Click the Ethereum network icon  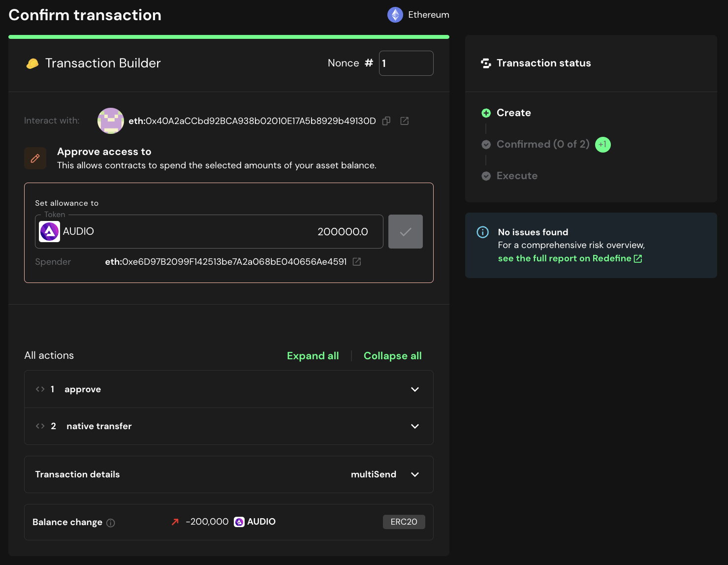395,15
